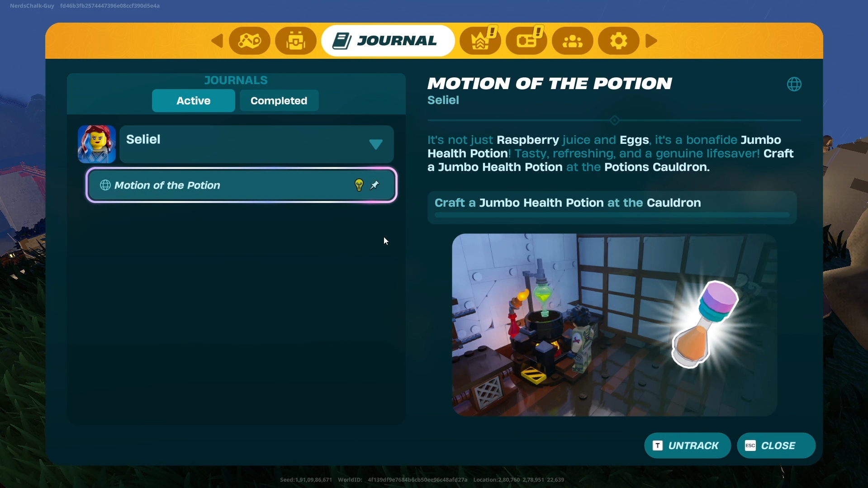
Task: Open the card icon tab with alert
Action: [526, 41]
